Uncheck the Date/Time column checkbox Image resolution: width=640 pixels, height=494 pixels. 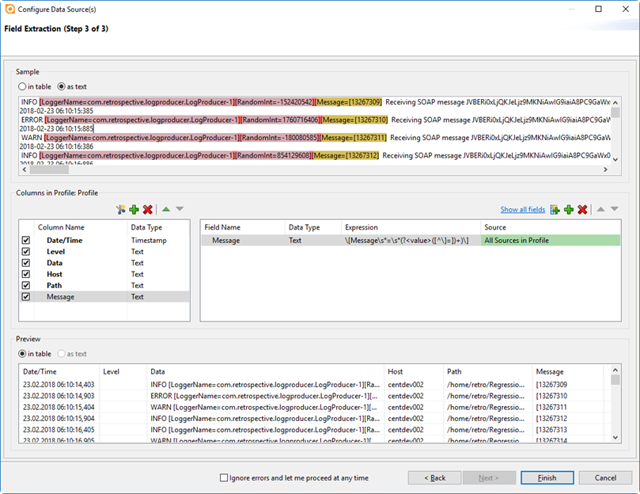(x=26, y=240)
